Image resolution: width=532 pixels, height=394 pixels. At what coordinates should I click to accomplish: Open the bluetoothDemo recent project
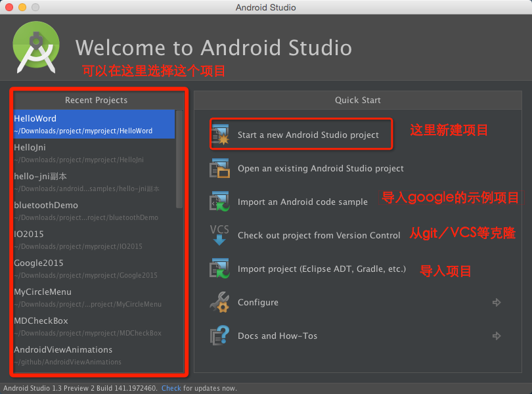click(95, 211)
